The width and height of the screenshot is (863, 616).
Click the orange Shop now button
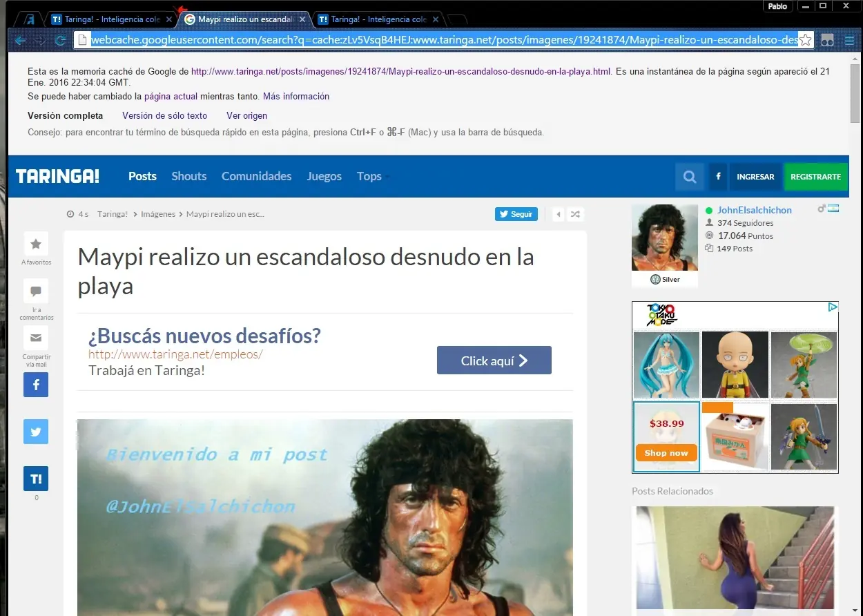666,453
